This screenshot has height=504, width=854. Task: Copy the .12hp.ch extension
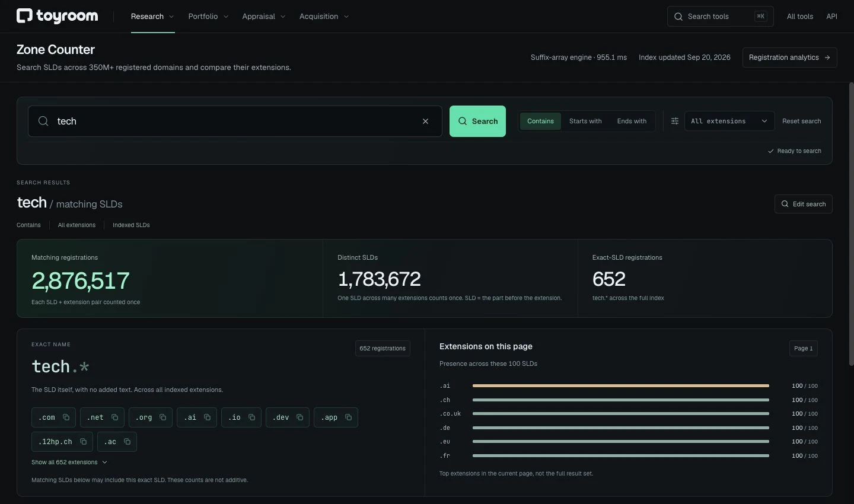click(83, 442)
